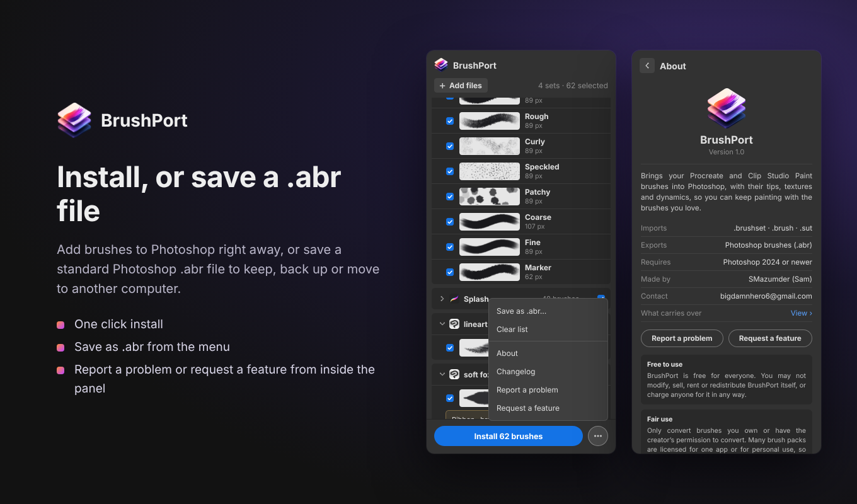The height and width of the screenshot is (504, 857).
Task: Choose Report a problem in the popup menu
Action: click(548, 390)
